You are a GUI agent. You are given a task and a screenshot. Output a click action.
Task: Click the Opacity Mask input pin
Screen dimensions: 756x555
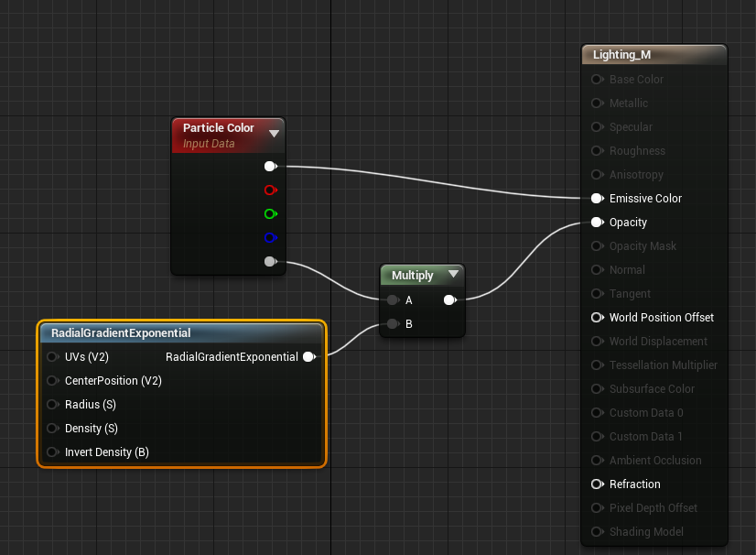pos(598,246)
